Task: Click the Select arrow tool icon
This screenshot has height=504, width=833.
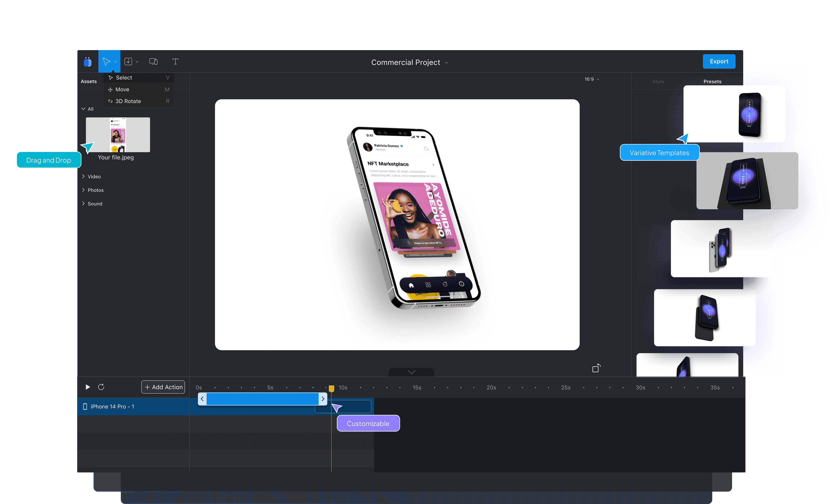Action: 107,62
